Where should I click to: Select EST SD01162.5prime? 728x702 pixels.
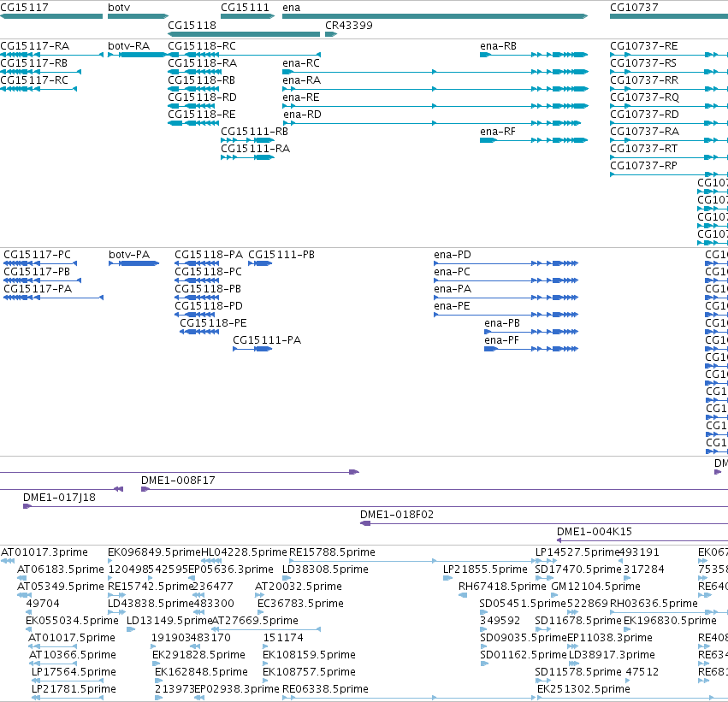[484, 664]
